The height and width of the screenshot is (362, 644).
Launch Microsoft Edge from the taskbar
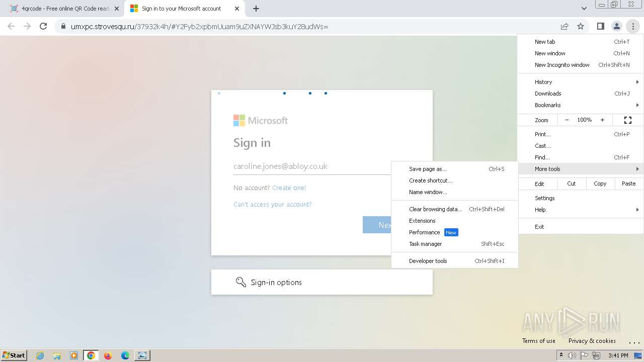pos(125,355)
